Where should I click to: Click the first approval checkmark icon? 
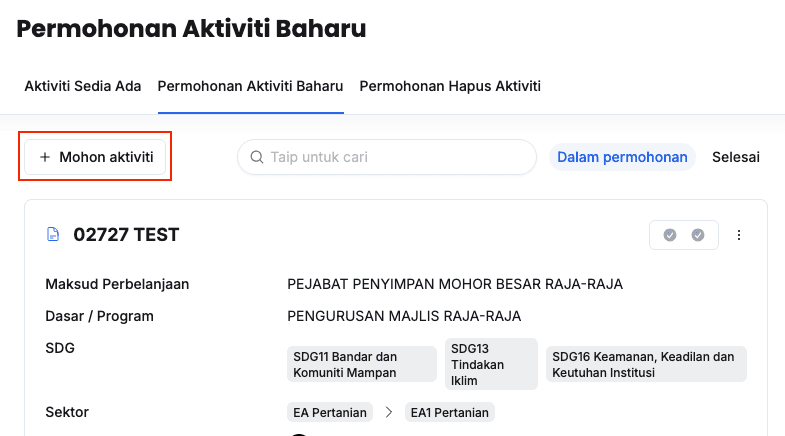[670, 235]
